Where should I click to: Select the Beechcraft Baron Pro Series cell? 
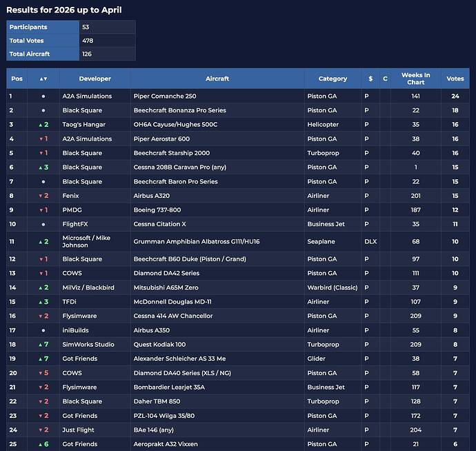pyautogui.click(x=217, y=181)
